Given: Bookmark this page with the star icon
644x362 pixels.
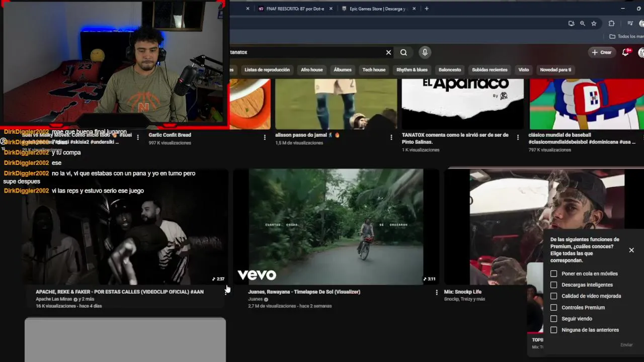Looking at the screenshot, I should (594, 23).
